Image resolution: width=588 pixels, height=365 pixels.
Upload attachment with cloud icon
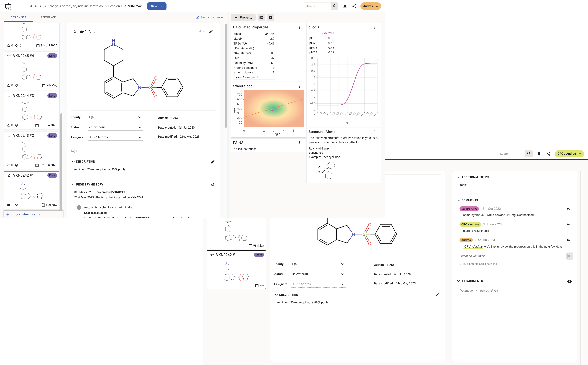coord(569,281)
